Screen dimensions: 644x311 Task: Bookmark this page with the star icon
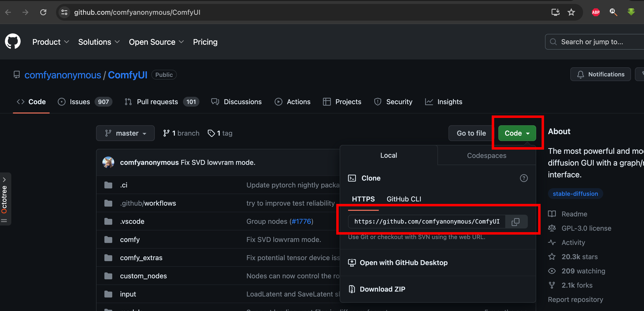click(571, 12)
